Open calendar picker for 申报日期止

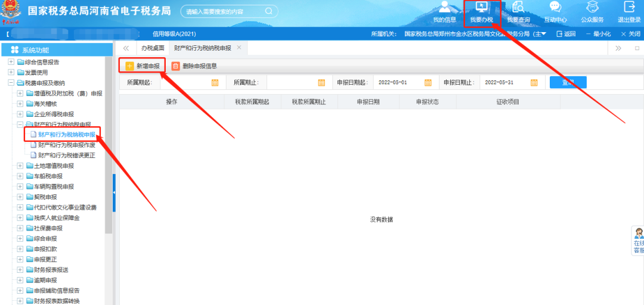(x=534, y=83)
